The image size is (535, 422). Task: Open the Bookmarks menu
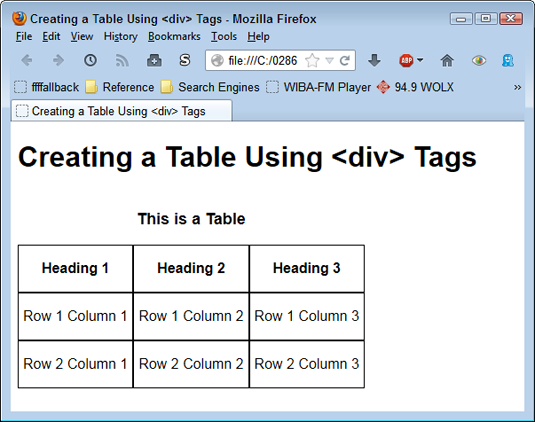(x=174, y=37)
